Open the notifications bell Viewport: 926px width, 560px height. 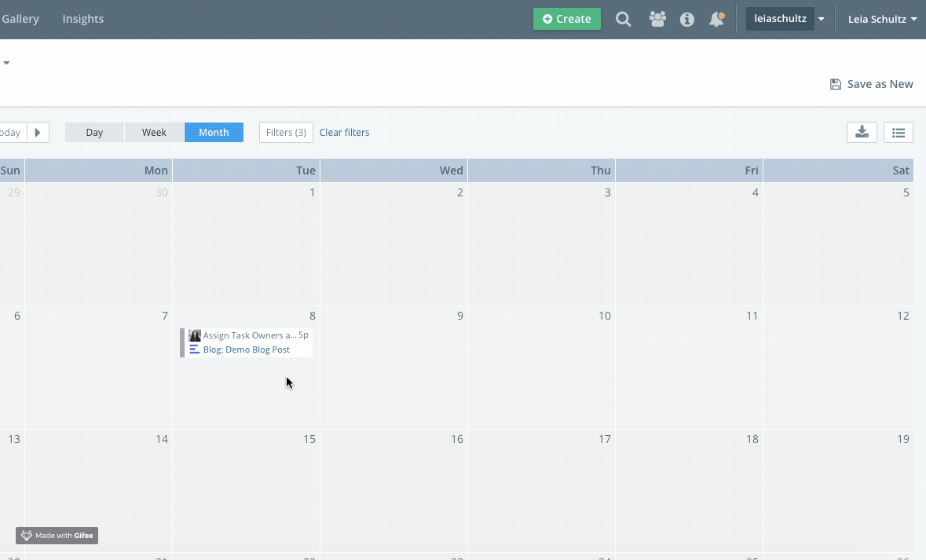click(716, 19)
